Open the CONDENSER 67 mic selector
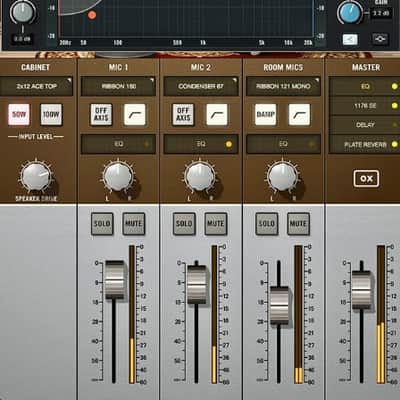Image resolution: width=400 pixels, height=400 pixels. pyautogui.click(x=201, y=86)
